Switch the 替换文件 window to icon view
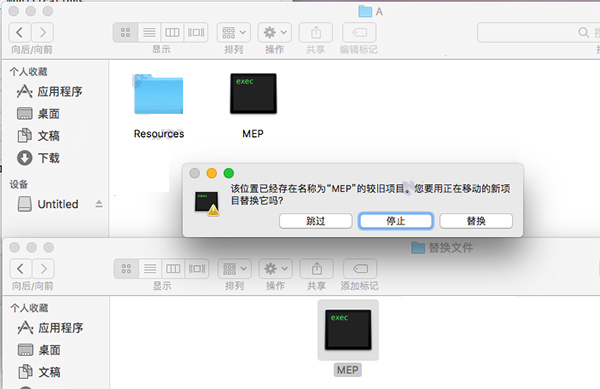This screenshot has width=600, height=389. pyautogui.click(x=126, y=269)
